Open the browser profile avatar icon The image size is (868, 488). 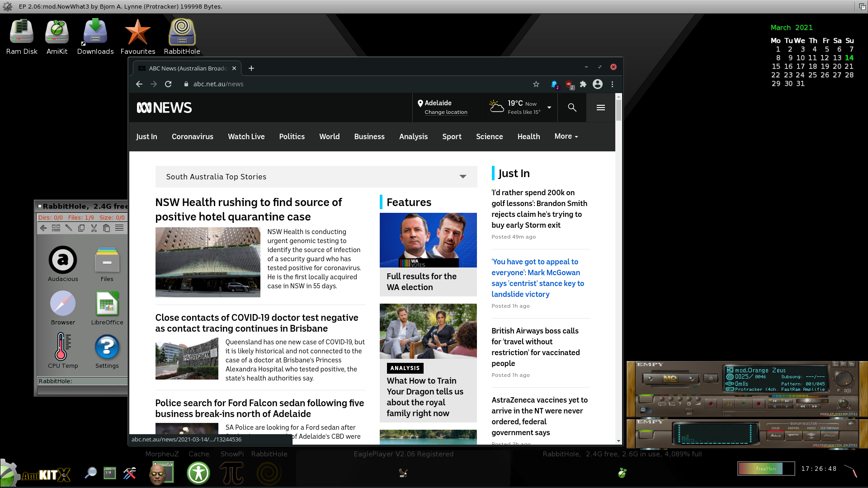(x=598, y=84)
